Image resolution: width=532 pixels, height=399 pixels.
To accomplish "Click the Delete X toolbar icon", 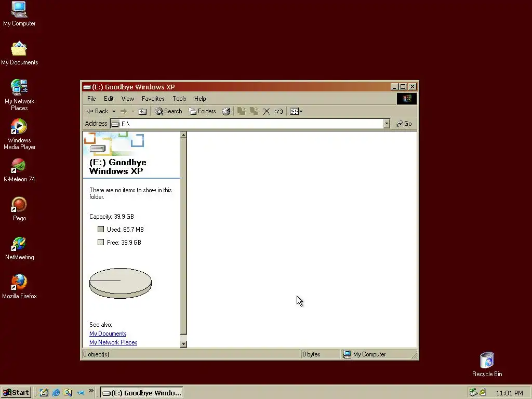I will pyautogui.click(x=267, y=111).
